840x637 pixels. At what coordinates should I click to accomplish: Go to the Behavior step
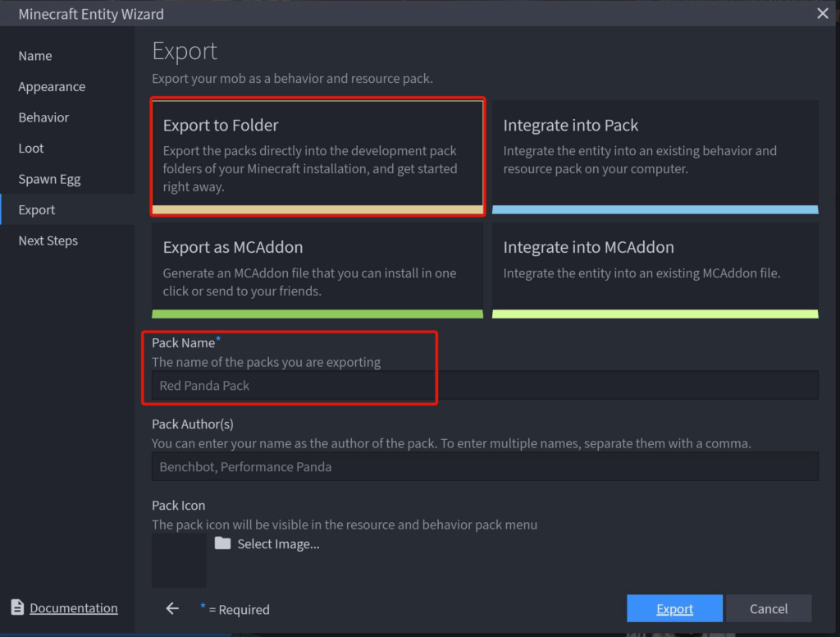pyautogui.click(x=43, y=117)
